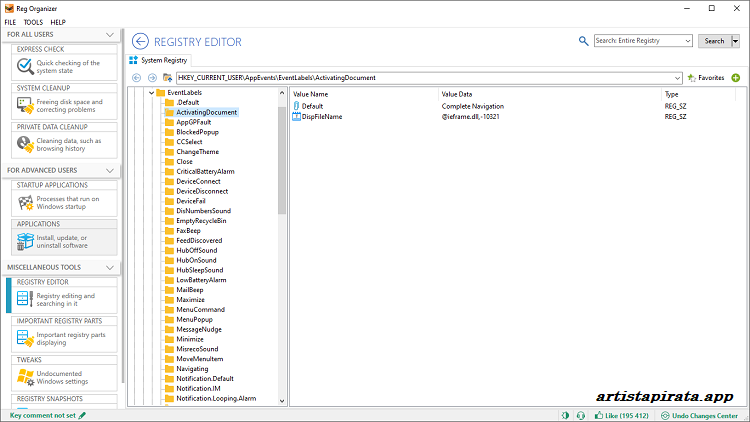The image size is (750, 422).
Task: Click the magnifier search icon
Action: click(x=583, y=41)
